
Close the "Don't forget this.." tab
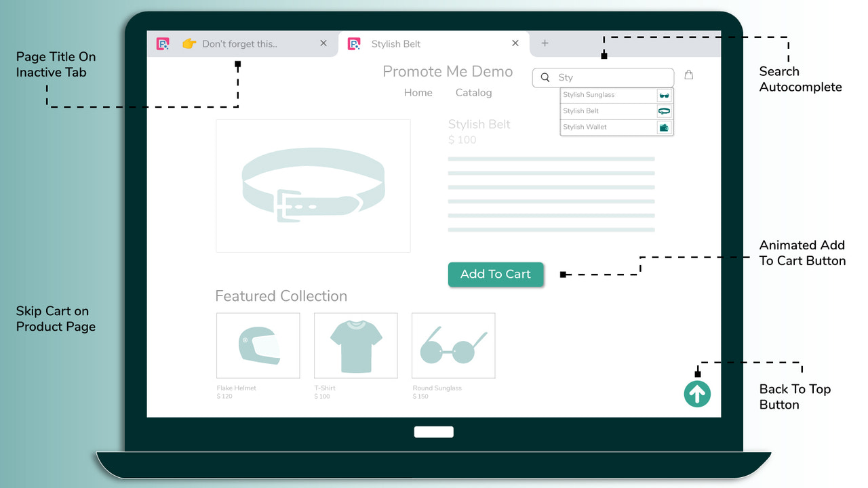click(x=323, y=43)
